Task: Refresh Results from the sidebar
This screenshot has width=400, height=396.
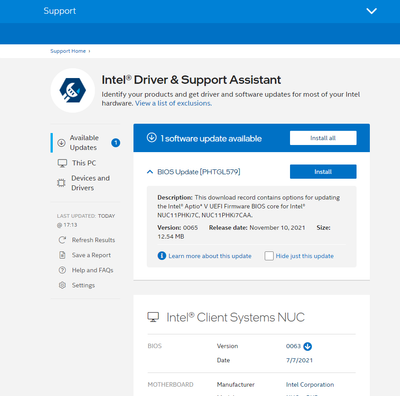Action: pos(93,240)
